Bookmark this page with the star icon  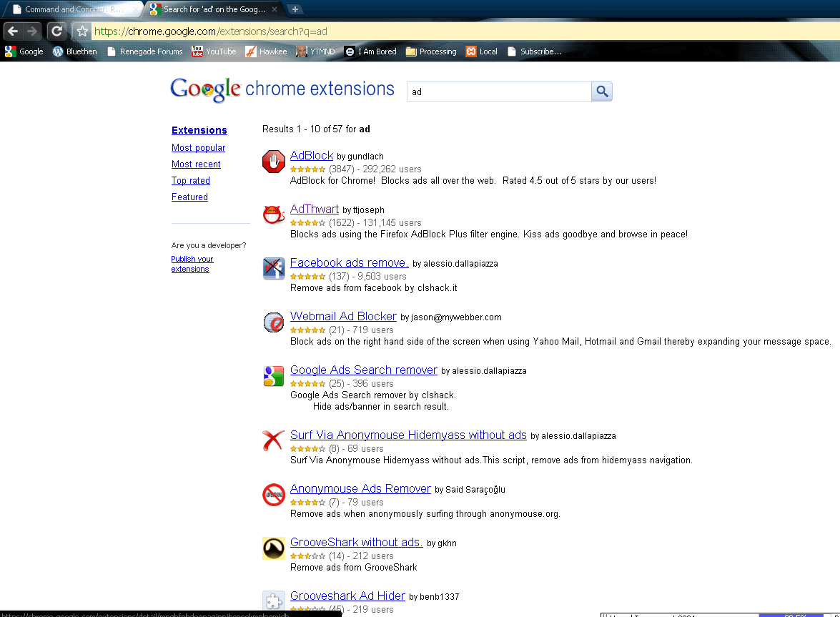[x=82, y=31]
